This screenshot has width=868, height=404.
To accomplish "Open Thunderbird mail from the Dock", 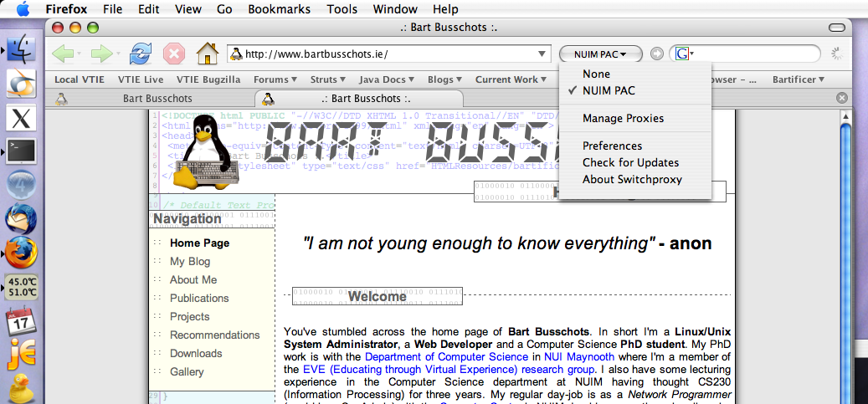I will point(21,219).
